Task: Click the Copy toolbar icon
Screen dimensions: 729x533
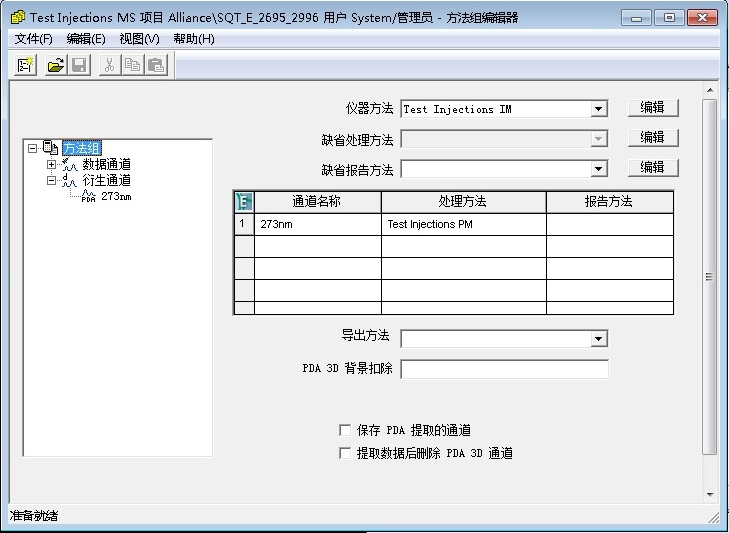Action: tap(133, 65)
